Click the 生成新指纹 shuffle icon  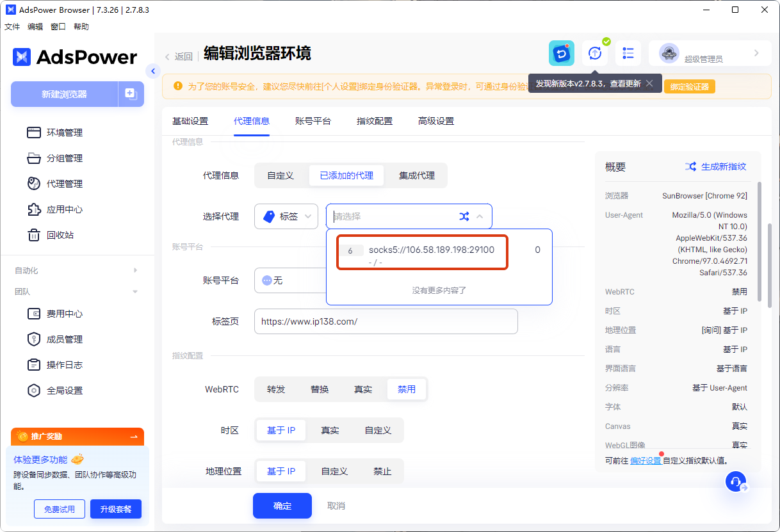pyautogui.click(x=690, y=166)
